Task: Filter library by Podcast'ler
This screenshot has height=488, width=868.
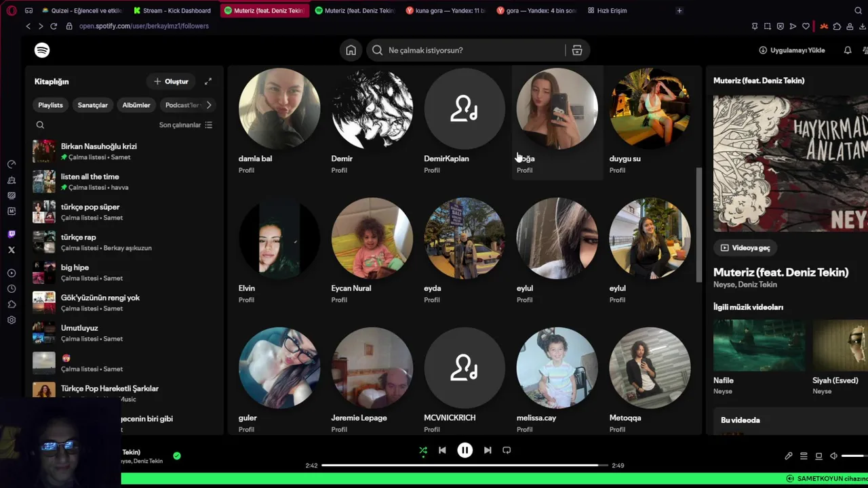Action: (x=182, y=105)
